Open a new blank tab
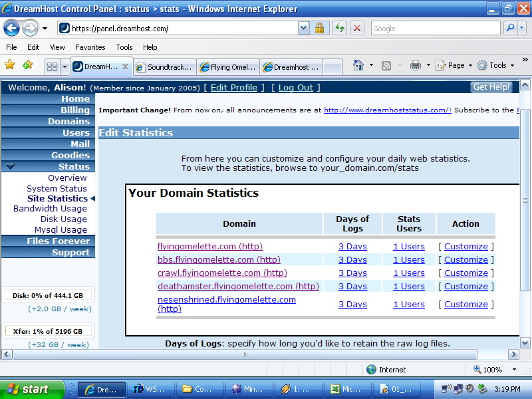This screenshot has width=532, height=399. tap(332, 66)
